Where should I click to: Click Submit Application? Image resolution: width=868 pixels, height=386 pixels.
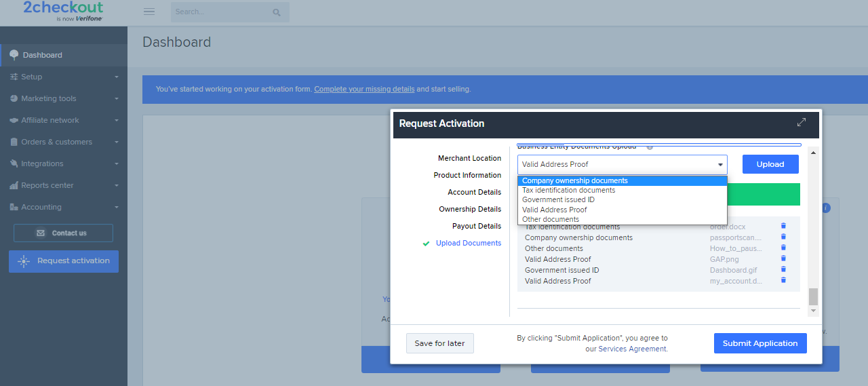(760, 343)
